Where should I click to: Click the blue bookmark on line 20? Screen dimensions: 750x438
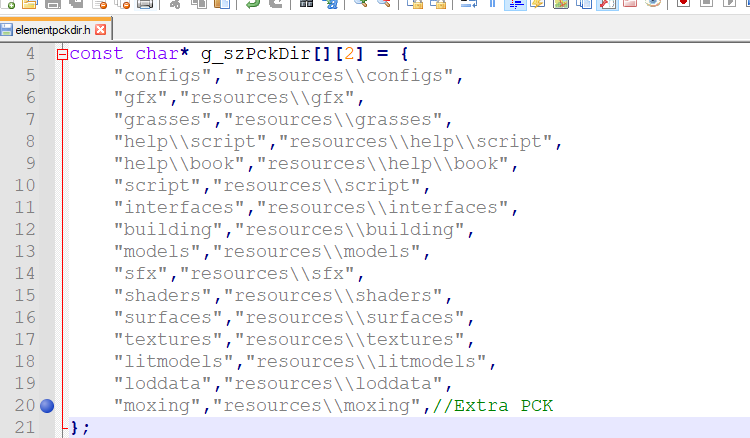coord(47,406)
